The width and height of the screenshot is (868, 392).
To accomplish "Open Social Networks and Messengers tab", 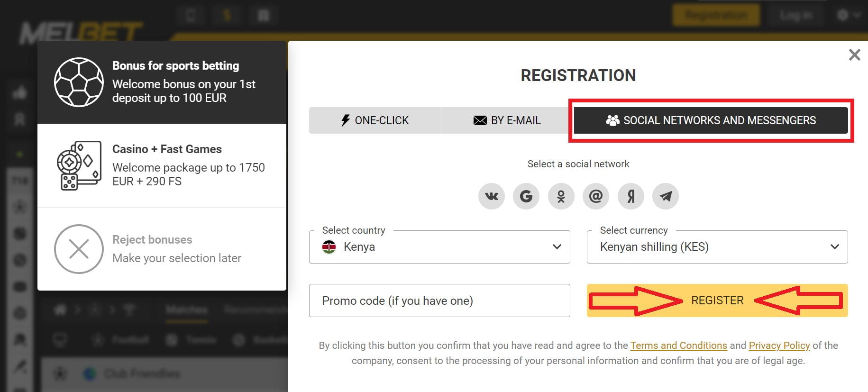I will [711, 120].
